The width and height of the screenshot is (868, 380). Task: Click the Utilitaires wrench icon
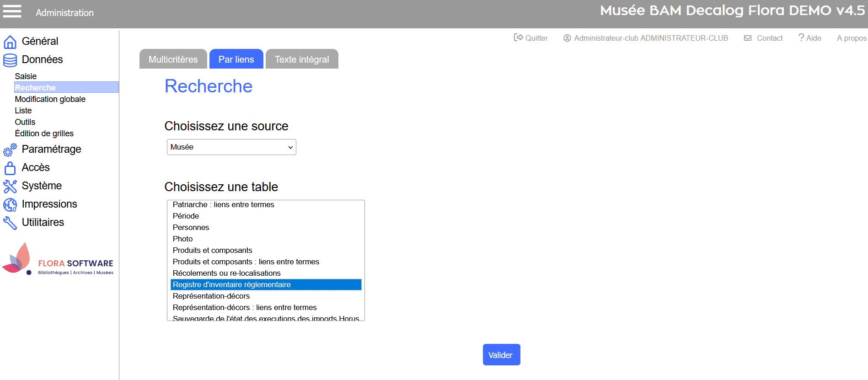[10, 223]
